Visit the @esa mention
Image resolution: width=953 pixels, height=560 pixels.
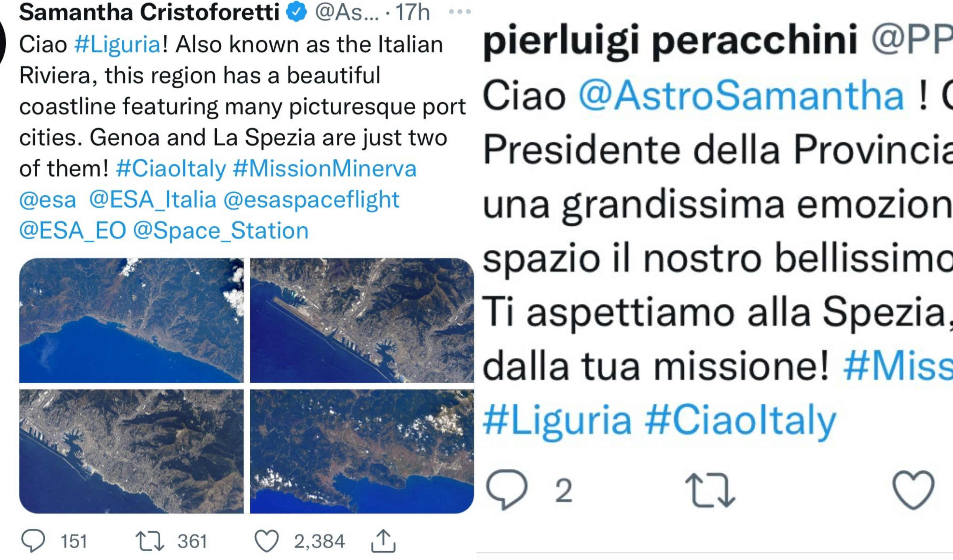[x=48, y=199]
